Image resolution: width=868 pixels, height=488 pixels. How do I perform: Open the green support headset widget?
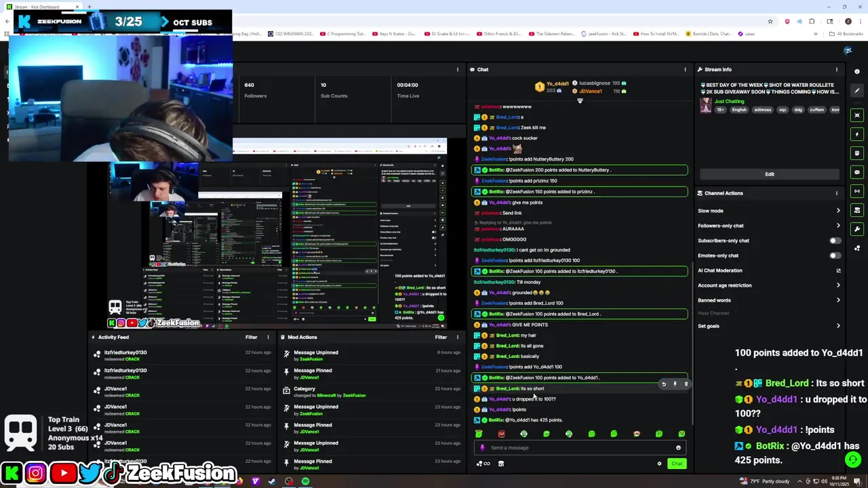[852, 460]
